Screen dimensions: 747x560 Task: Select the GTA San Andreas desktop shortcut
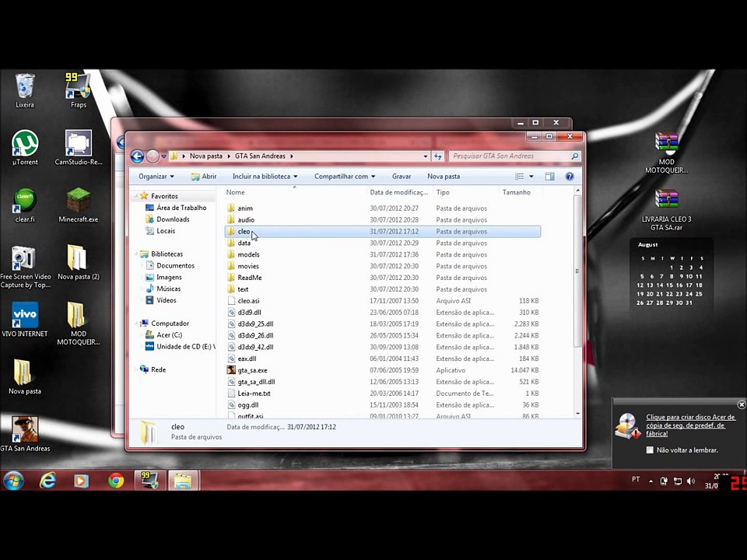tap(25, 434)
